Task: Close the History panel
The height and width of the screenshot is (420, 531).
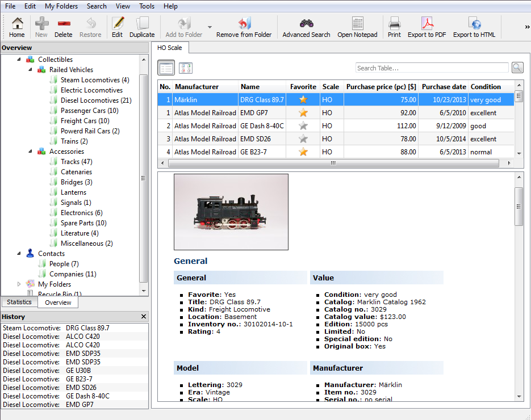Action: tap(144, 317)
